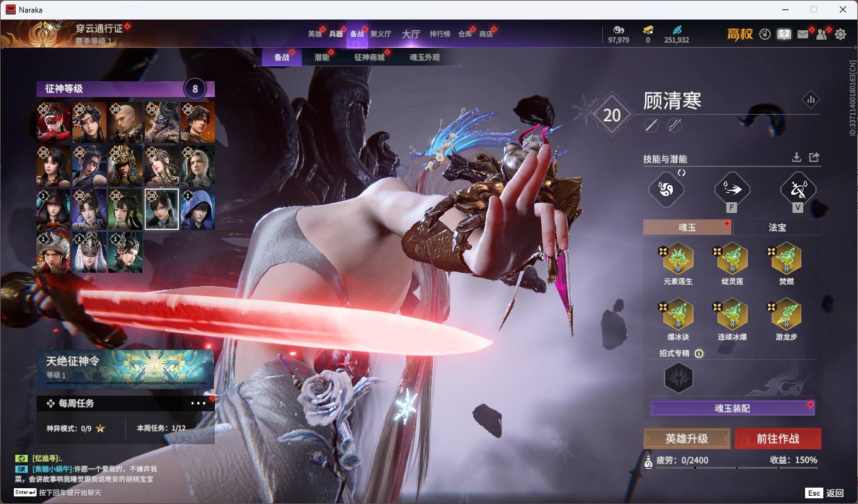Screen dimensions: 858x504
Task: Click the silver coin currency icon
Action: pos(619,30)
